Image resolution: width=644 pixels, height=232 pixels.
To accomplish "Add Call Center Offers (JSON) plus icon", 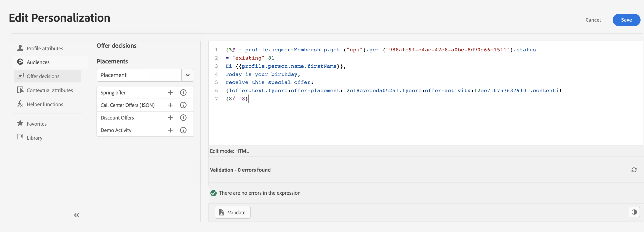I will pos(170,105).
